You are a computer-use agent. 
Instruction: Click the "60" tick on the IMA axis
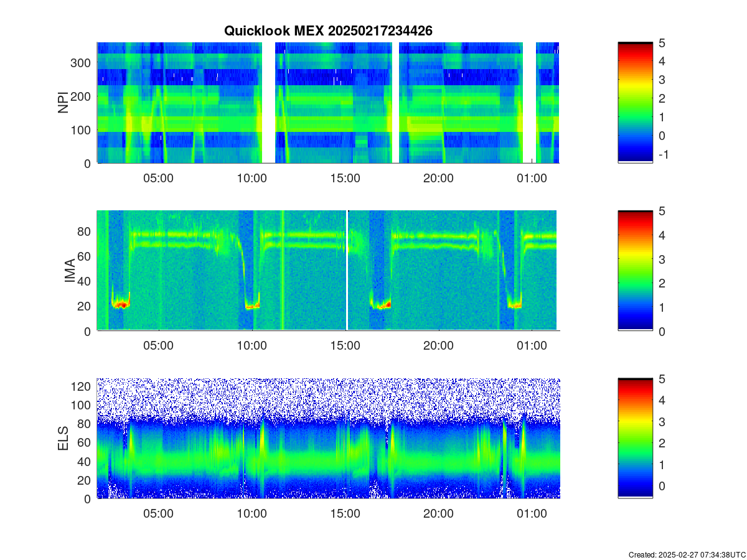point(85,256)
